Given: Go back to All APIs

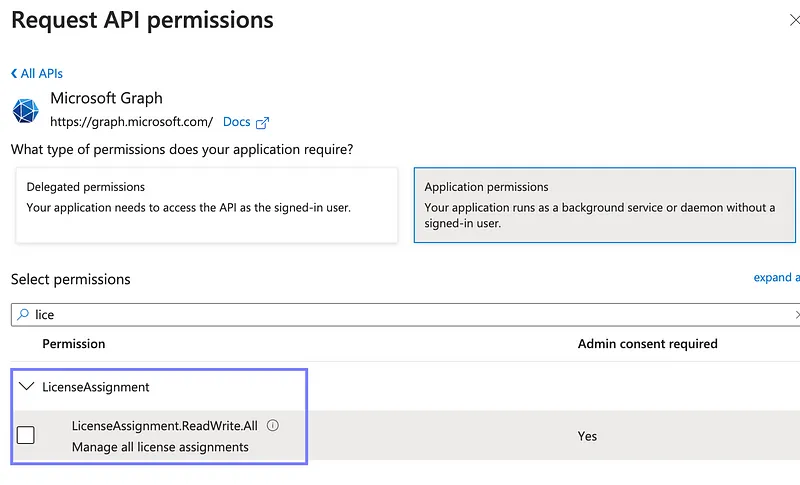Looking at the screenshot, I should tap(41, 74).
